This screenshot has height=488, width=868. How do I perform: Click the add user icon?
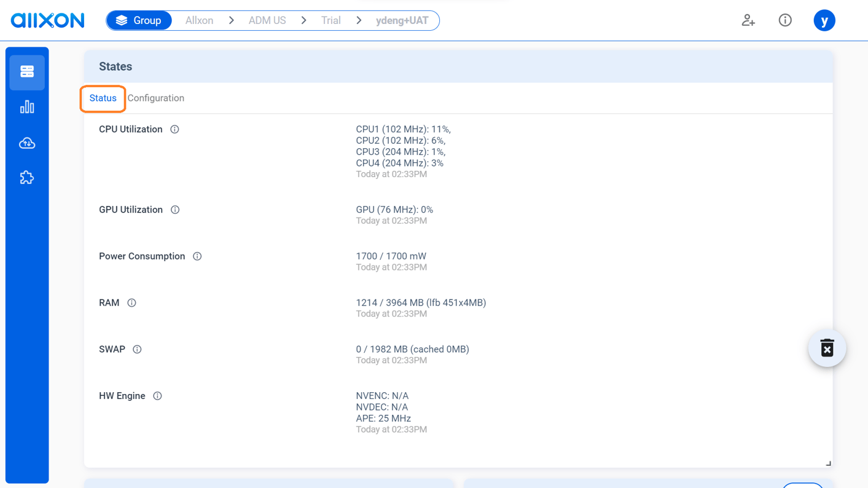coord(748,20)
